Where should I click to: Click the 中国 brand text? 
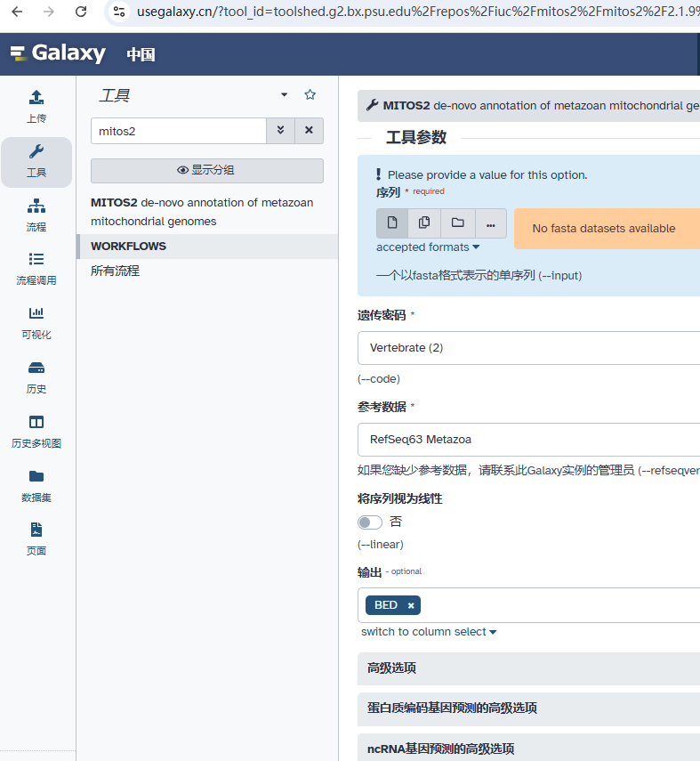(x=141, y=54)
